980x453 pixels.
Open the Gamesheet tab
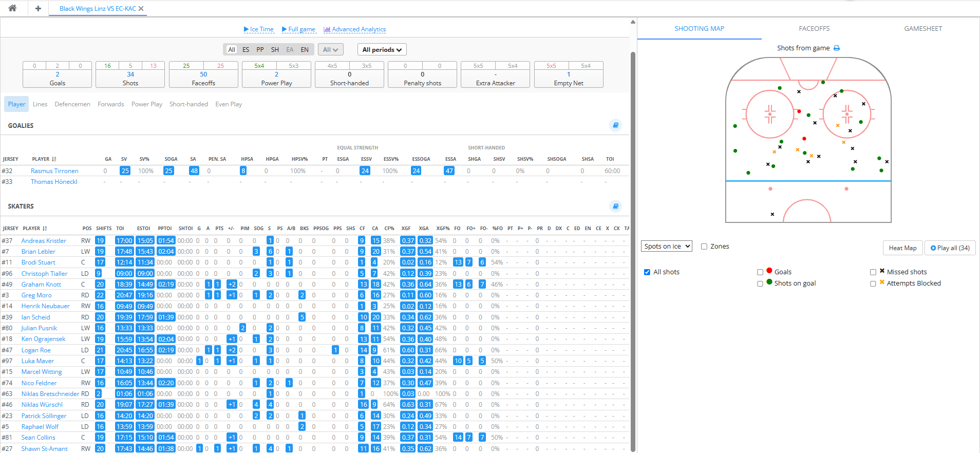pos(923,29)
